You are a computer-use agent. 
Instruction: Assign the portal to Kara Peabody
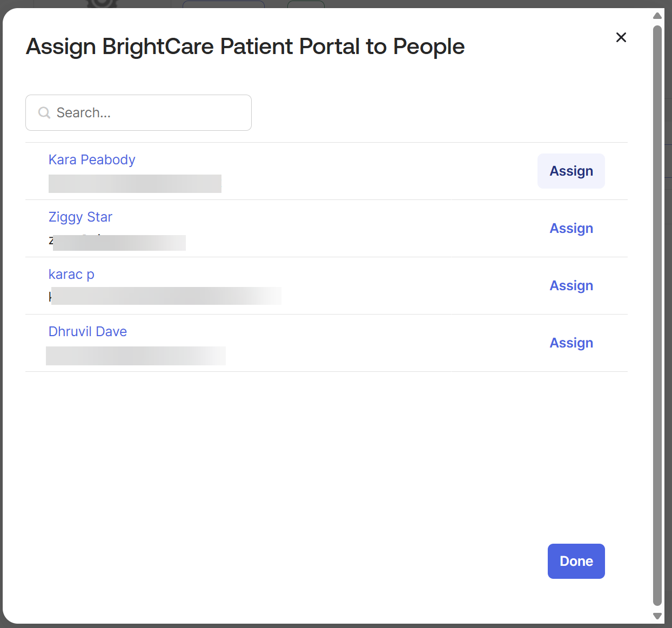tap(571, 171)
